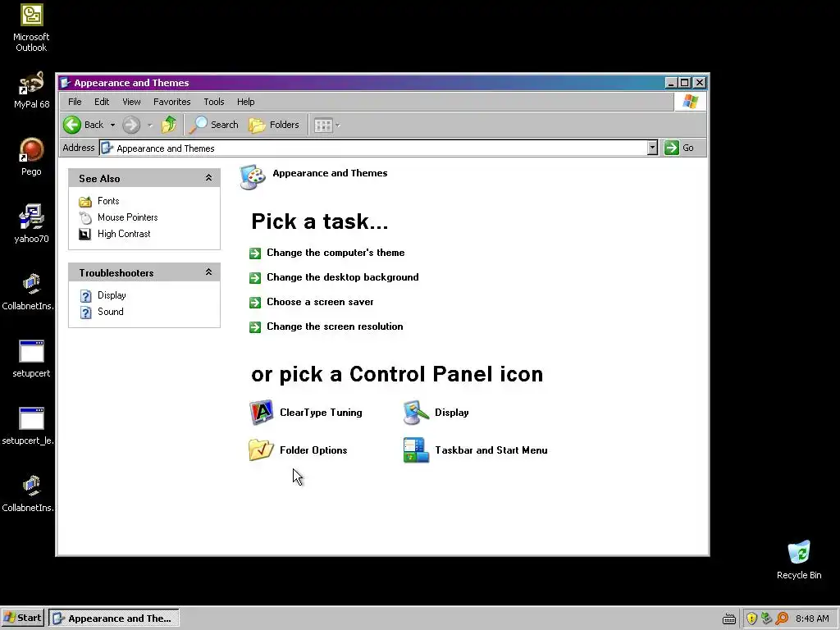Expand the Address bar dropdown
Image resolution: width=840 pixels, height=630 pixels.
point(652,148)
